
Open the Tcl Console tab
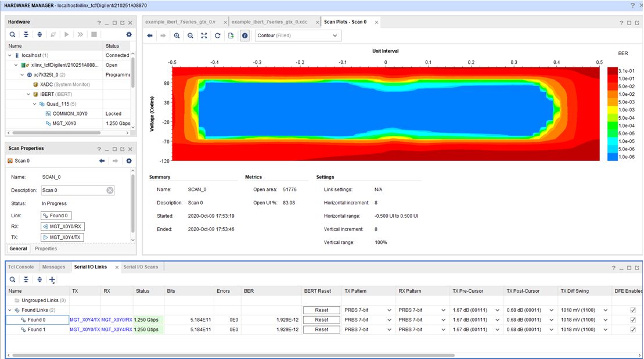point(21,267)
